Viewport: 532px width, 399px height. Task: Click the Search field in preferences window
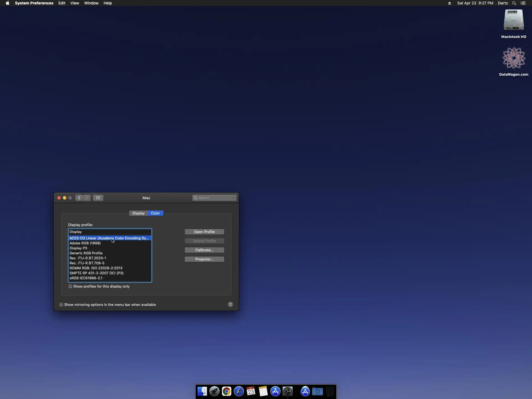(216, 198)
